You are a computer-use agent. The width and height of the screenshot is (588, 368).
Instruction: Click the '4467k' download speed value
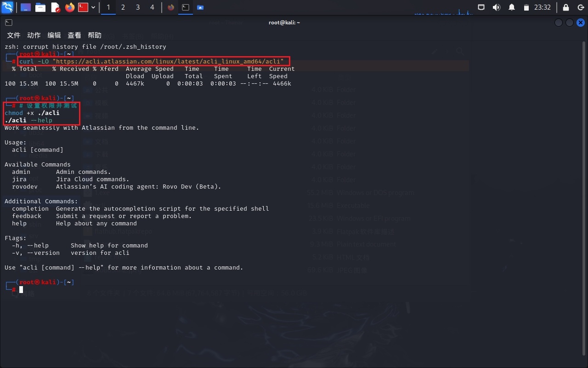(x=135, y=84)
